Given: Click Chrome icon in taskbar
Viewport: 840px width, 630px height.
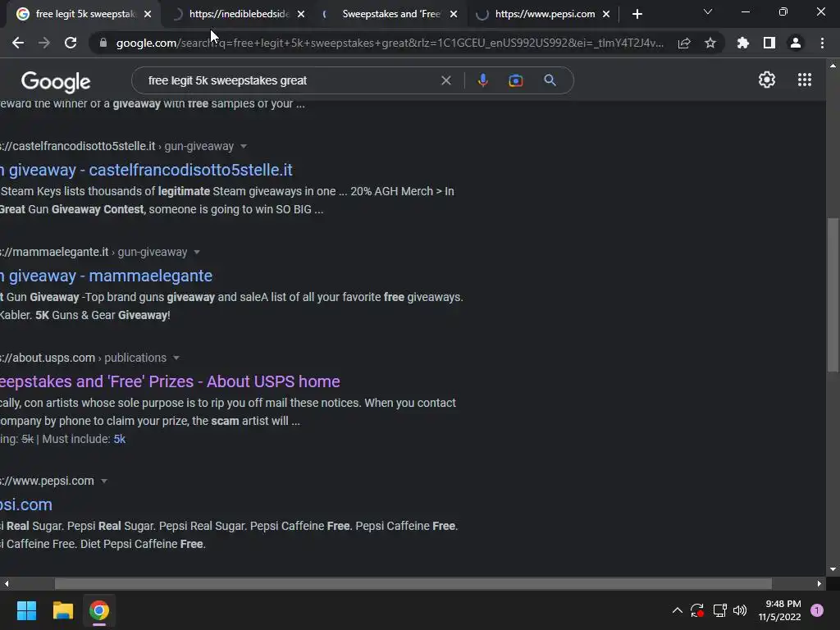Looking at the screenshot, I should click(99, 610).
